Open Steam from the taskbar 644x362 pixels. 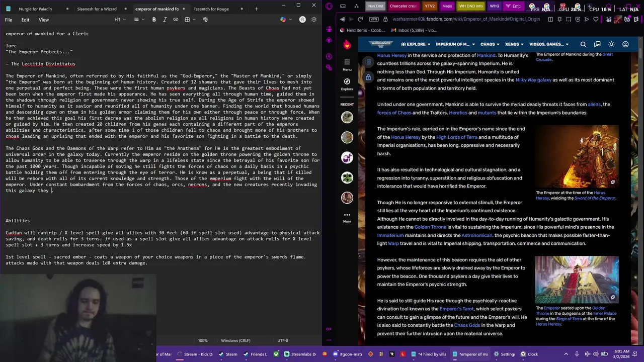(228, 354)
